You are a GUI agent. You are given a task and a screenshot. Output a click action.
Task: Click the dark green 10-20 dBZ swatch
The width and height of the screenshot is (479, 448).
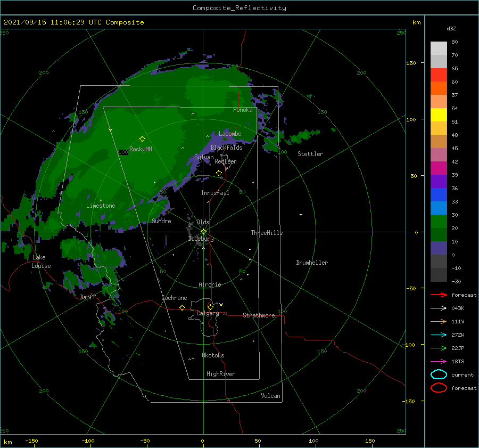tap(439, 235)
